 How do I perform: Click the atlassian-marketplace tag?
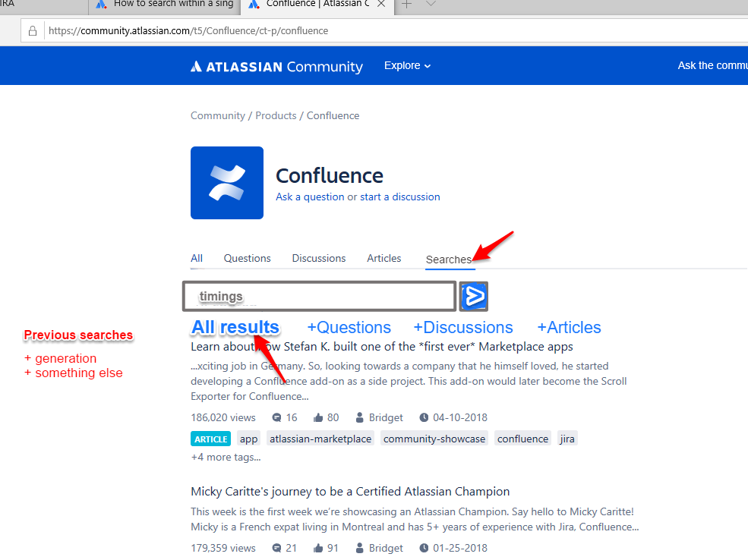pos(320,439)
